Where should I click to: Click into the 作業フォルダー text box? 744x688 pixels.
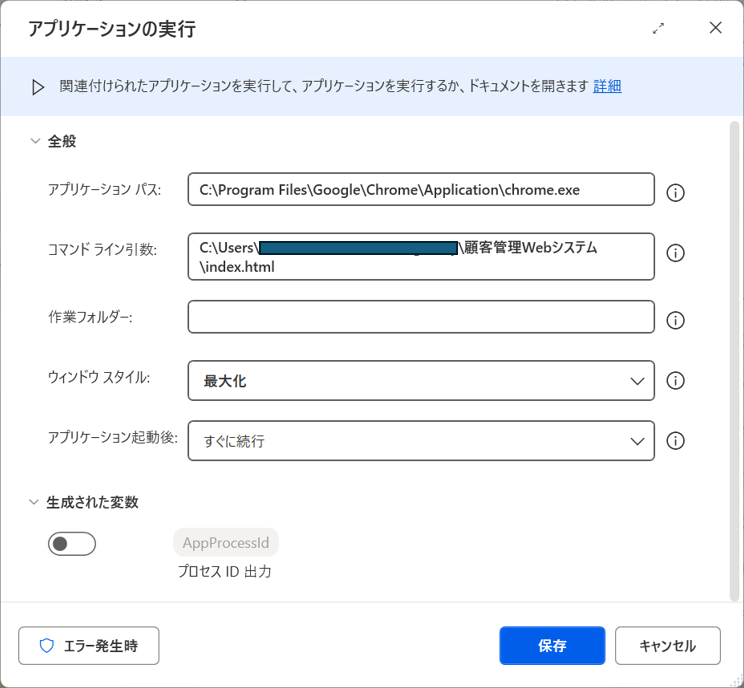pos(420,317)
